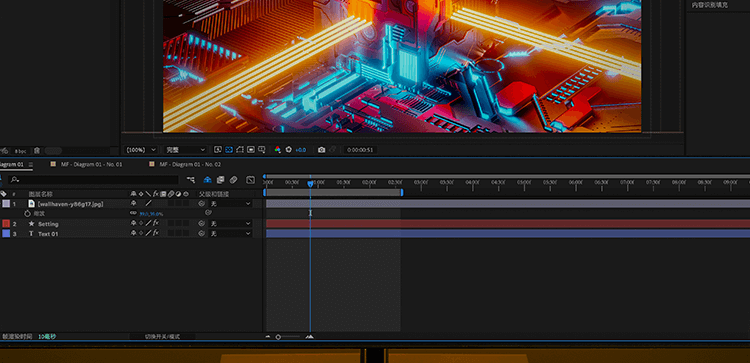750x363 pixels.
Task: Click the timeline layer search field
Action: pyautogui.click(x=95, y=180)
